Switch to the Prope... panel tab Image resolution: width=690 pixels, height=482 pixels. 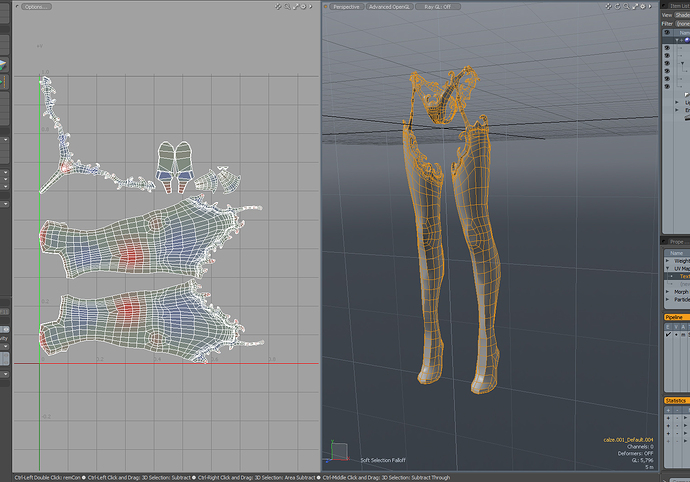coord(679,242)
